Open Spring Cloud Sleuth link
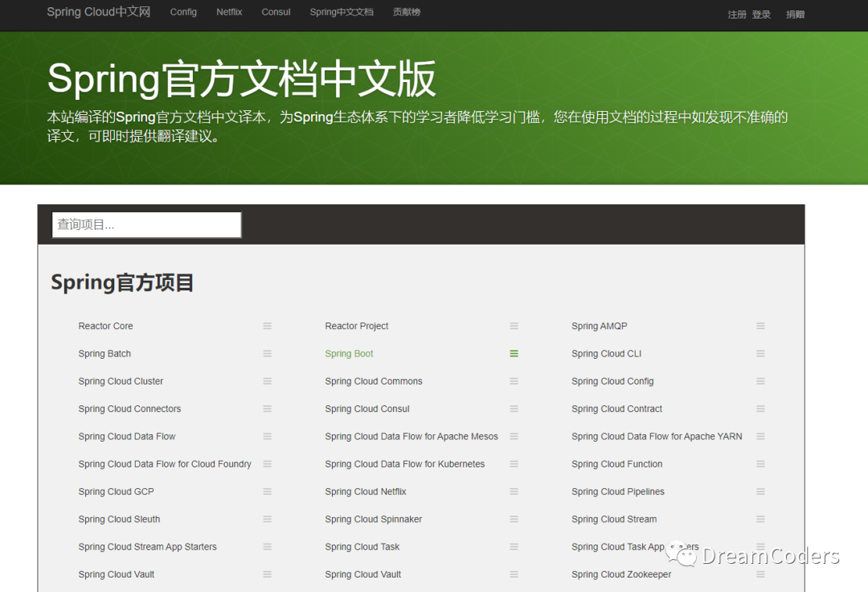868x592 pixels. pyautogui.click(x=119, y=520)
